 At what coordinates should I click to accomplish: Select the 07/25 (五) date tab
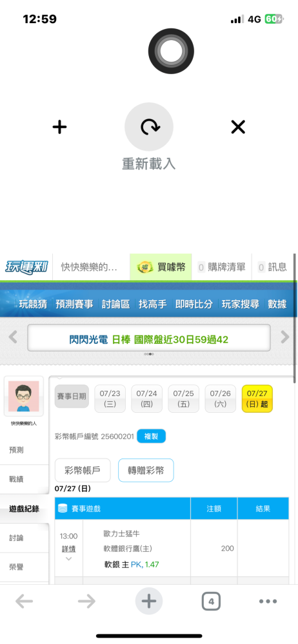pyautogui.click(x=184, y=399)
